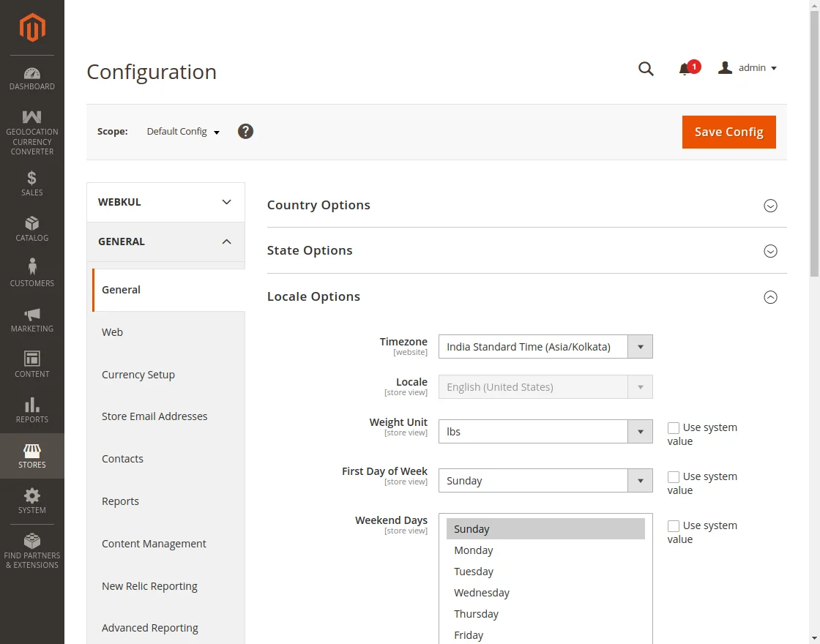Viewport: 820px width, 644px height.
Task: Open the Timezone dropdown
Action: pos(545,347)
